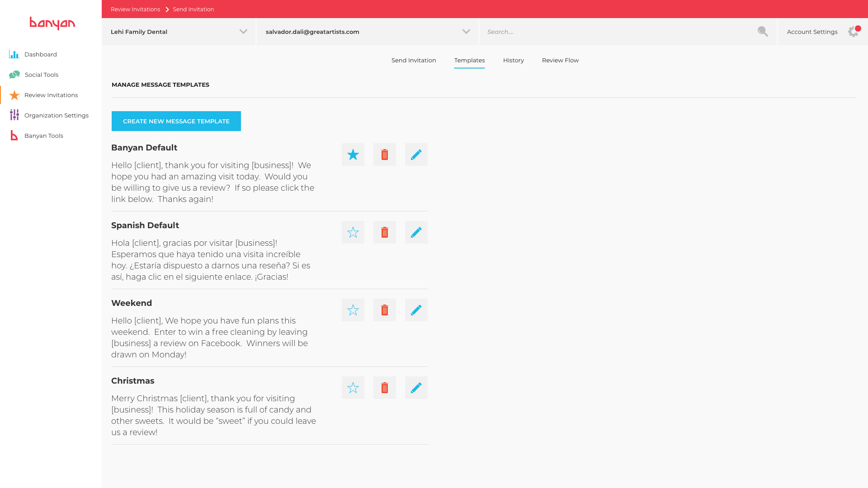
Task: Open the salvador.dali email dropdown
Action: click(x=466, y=32)
